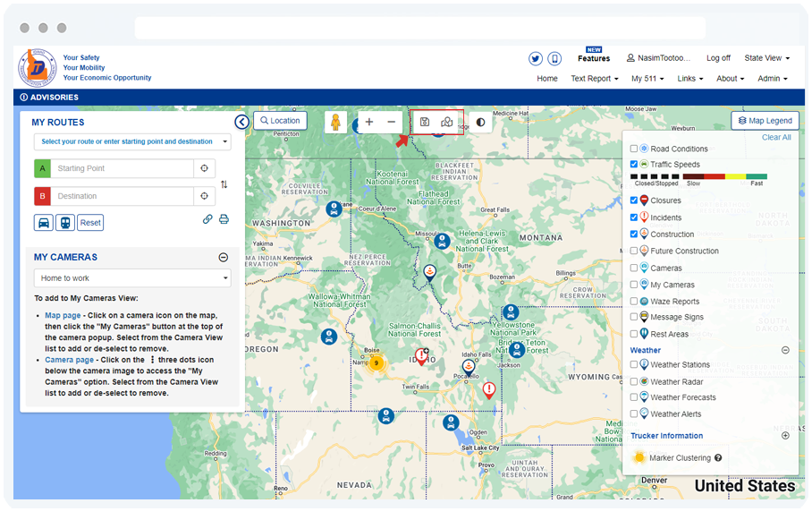Open the NasimTootoo user account
The width and height of the screenshot is (812, 520).
tap(658, 58)
